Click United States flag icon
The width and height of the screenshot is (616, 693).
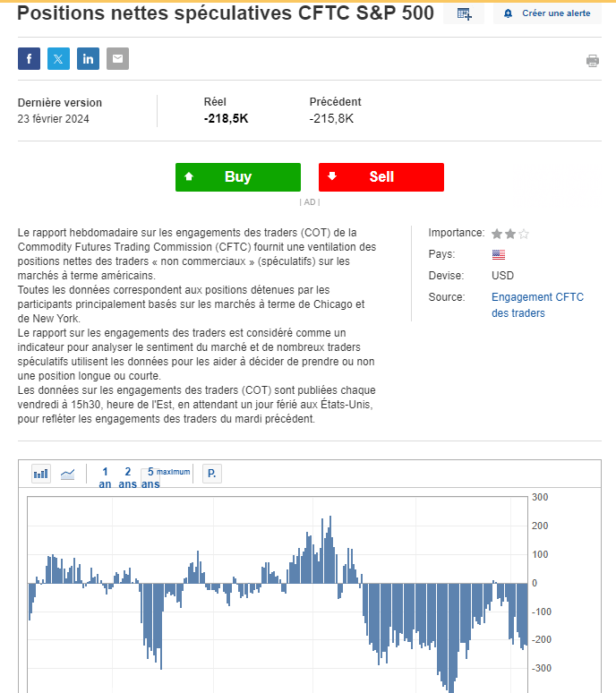click(499, 254)
